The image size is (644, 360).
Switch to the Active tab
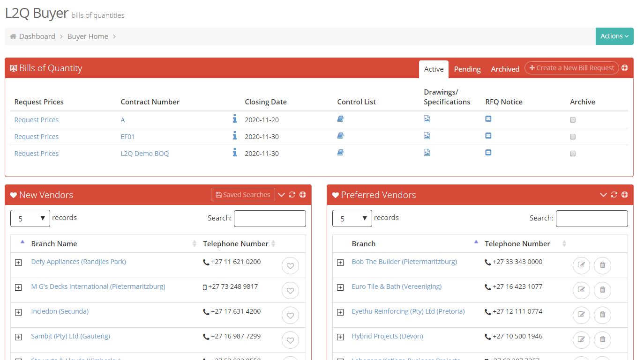[434, 69]
